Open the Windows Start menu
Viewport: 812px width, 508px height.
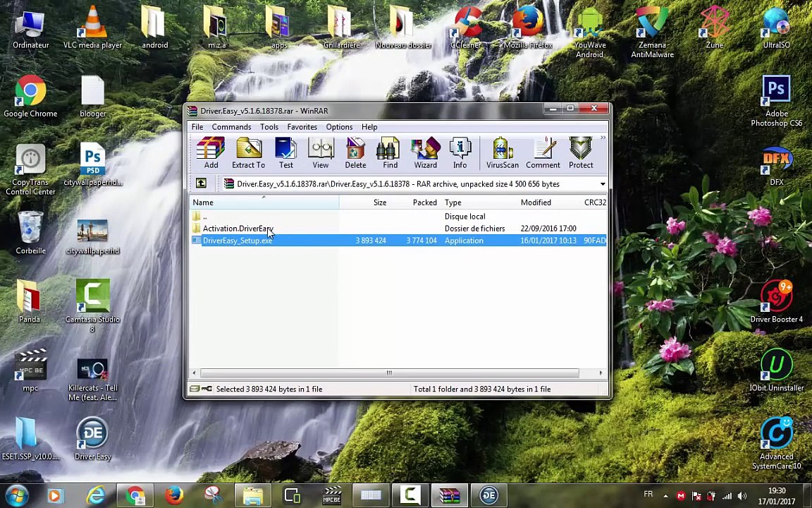[17, 495]
